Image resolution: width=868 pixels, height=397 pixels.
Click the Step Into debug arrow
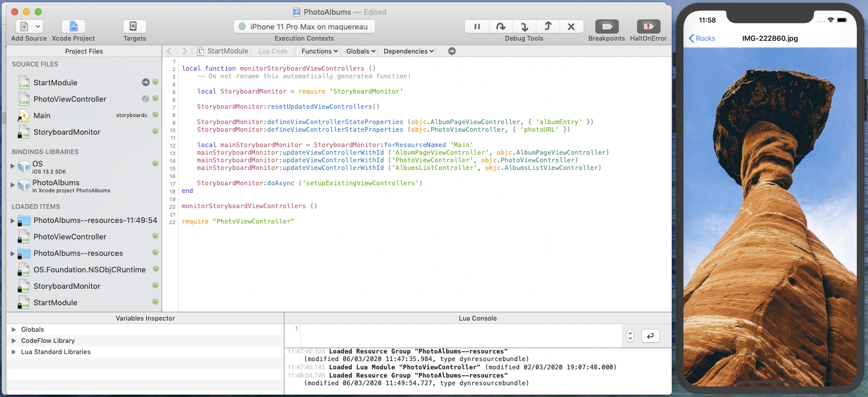pyautogui.click(x=524, y=26)
